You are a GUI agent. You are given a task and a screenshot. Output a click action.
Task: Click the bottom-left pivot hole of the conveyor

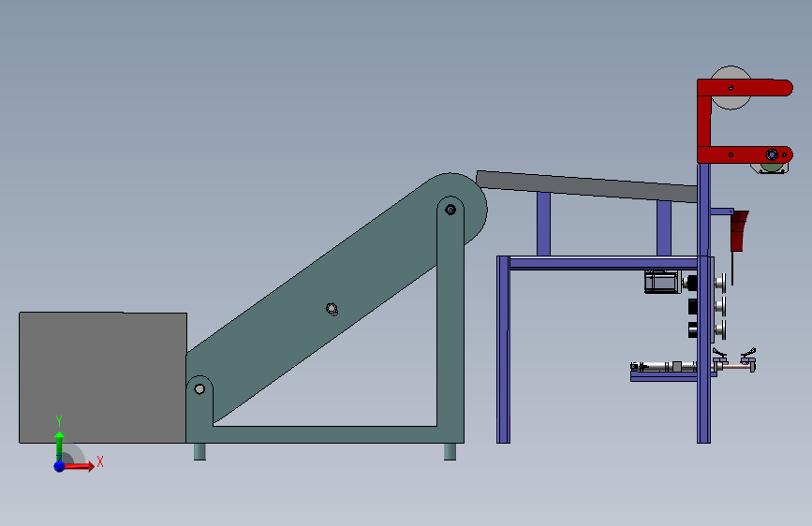point(199,388)
